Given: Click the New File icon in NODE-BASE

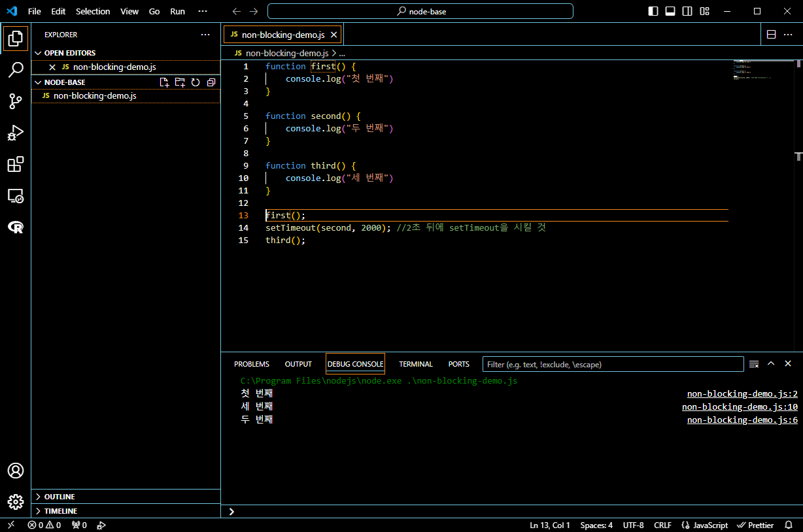Looking at the screenshot, I should point(165,82).
